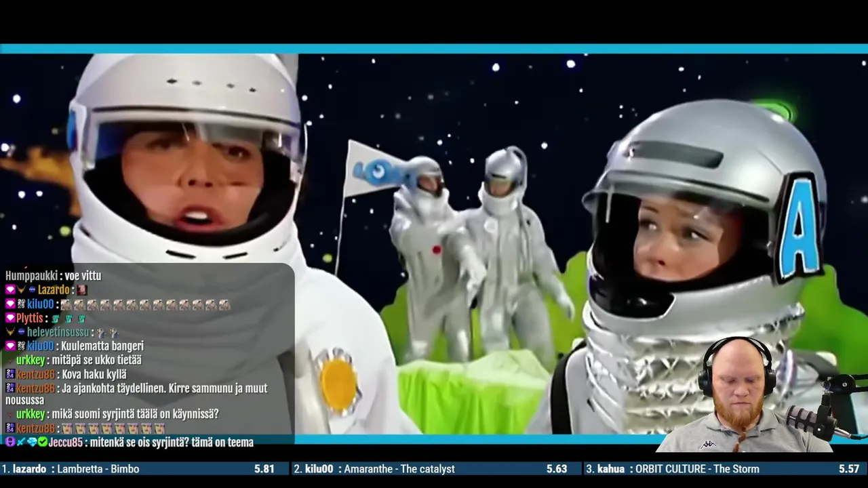Click the username Humppaukki in chat
Image resolution: width=868 pixels, height=488 pixels.
point(31,276)
